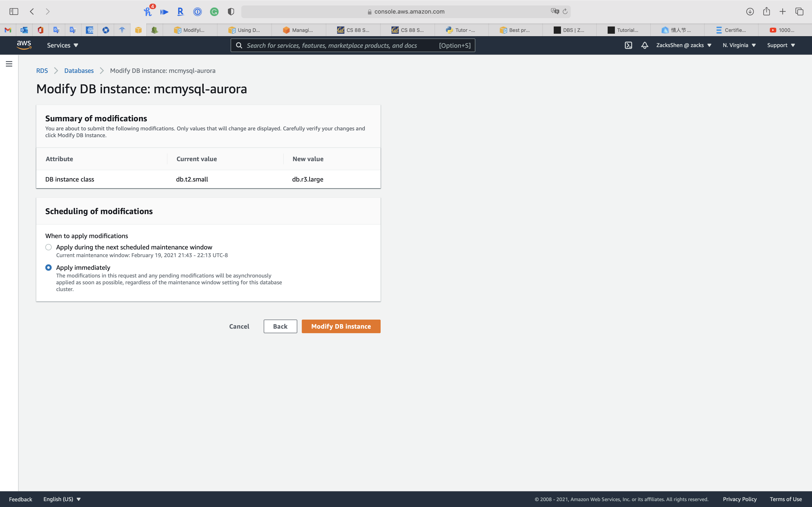Click the Safari sidebar toggle icon

pyautogui.click(x=14, y=11)
